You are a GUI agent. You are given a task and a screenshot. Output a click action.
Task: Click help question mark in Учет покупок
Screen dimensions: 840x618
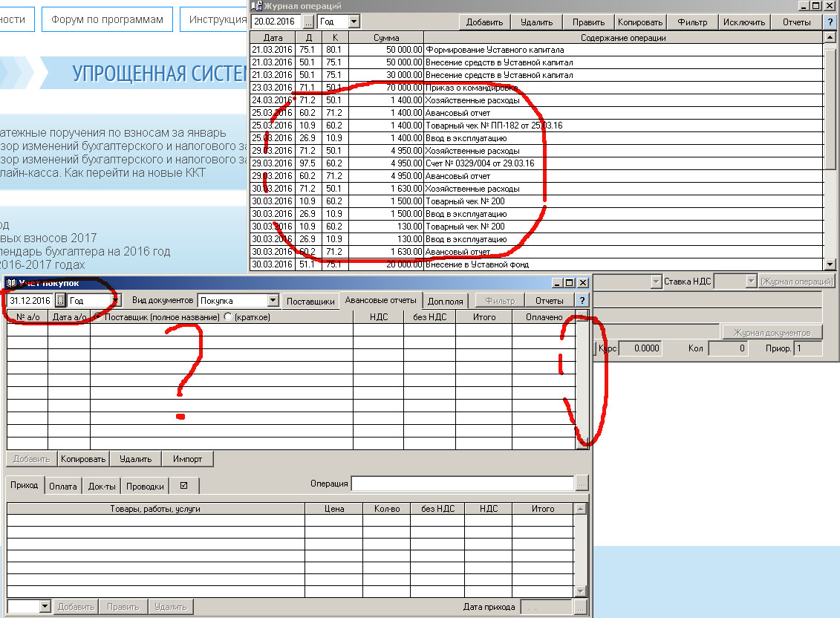click(x=582, y=301)
